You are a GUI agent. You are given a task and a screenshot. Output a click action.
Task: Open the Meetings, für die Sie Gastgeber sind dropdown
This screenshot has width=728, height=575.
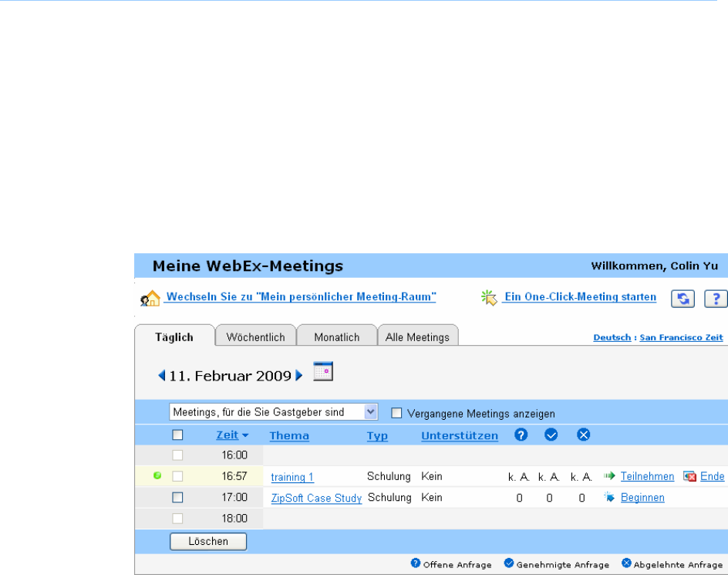273,412
